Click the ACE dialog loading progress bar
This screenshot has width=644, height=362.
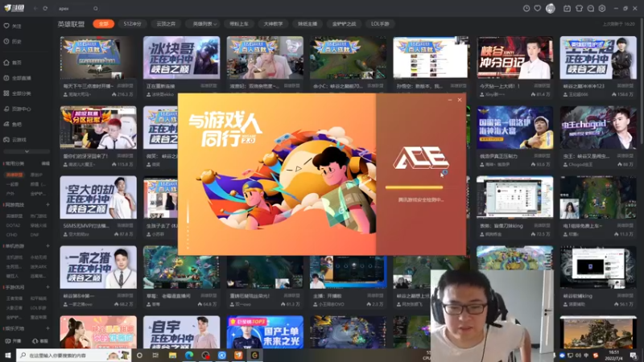tap(414, 187)
